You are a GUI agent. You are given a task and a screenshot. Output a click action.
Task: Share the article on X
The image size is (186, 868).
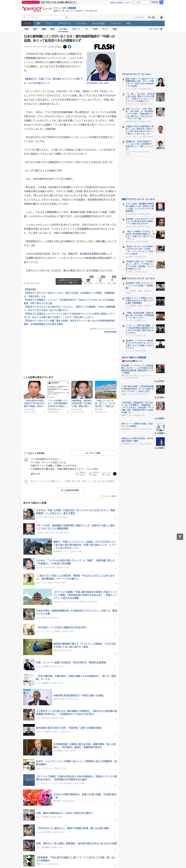click(65, 47)
